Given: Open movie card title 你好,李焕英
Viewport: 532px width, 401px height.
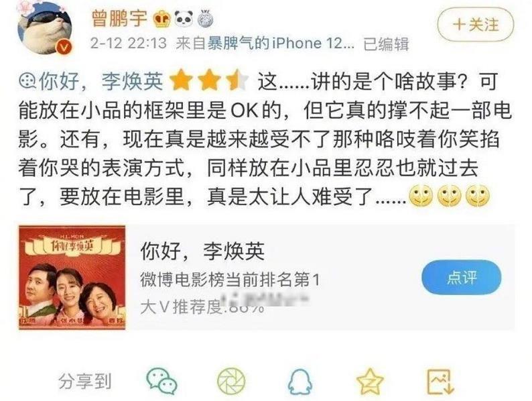Looking at the screenshot, I should tap(202, 251).
